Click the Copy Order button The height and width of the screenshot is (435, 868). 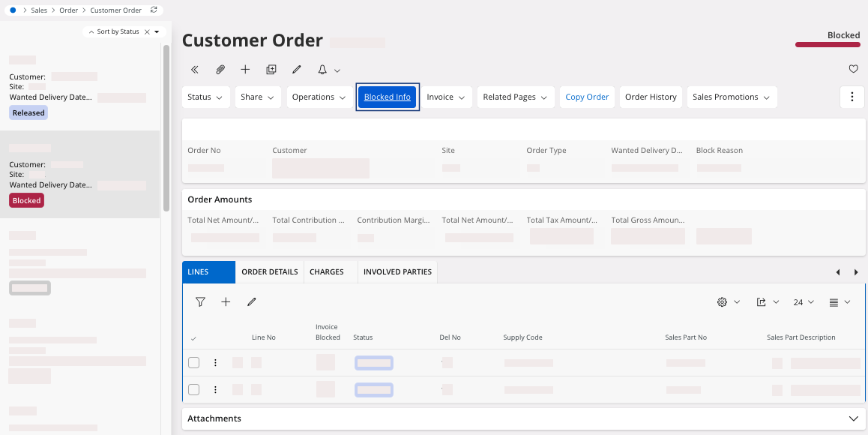point(587,97)
